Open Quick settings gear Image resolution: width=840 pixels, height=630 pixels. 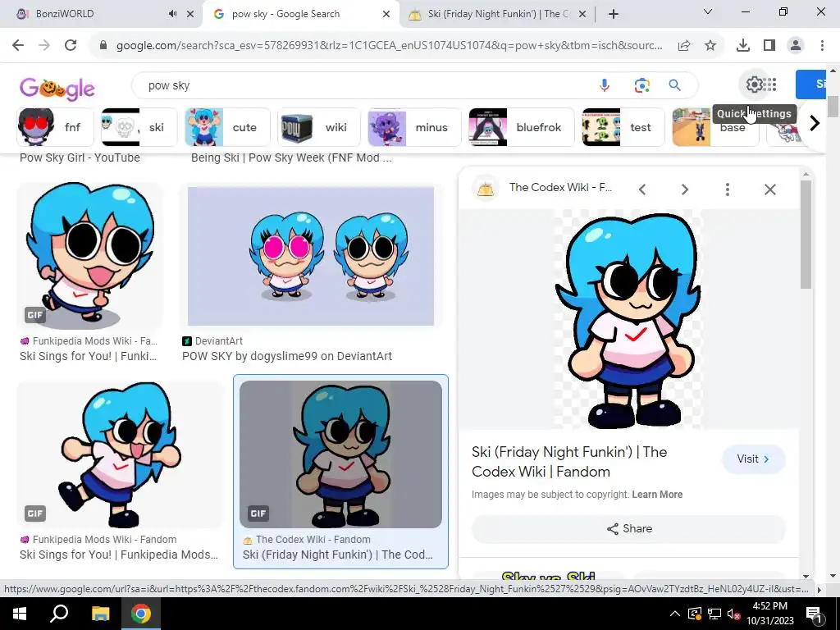tap(754, 84)
